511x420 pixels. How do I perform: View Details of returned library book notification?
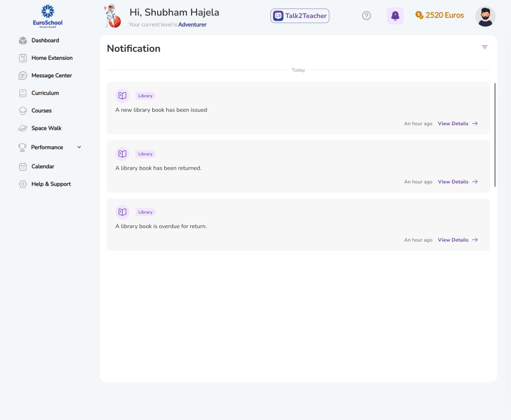tap(458, 182)
